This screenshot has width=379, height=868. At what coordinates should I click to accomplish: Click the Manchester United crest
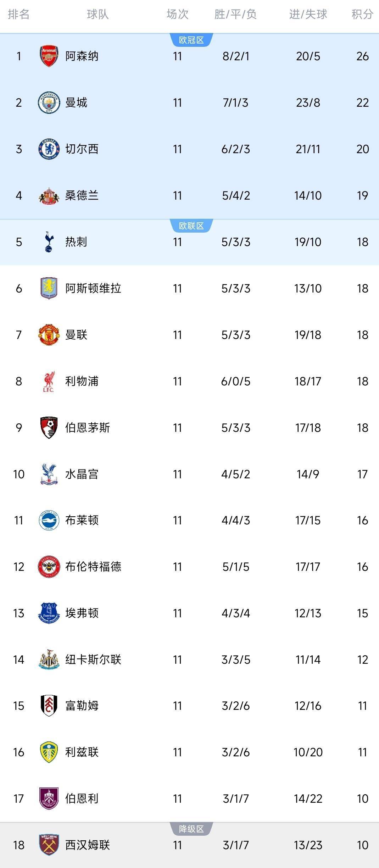coord(49,335)
